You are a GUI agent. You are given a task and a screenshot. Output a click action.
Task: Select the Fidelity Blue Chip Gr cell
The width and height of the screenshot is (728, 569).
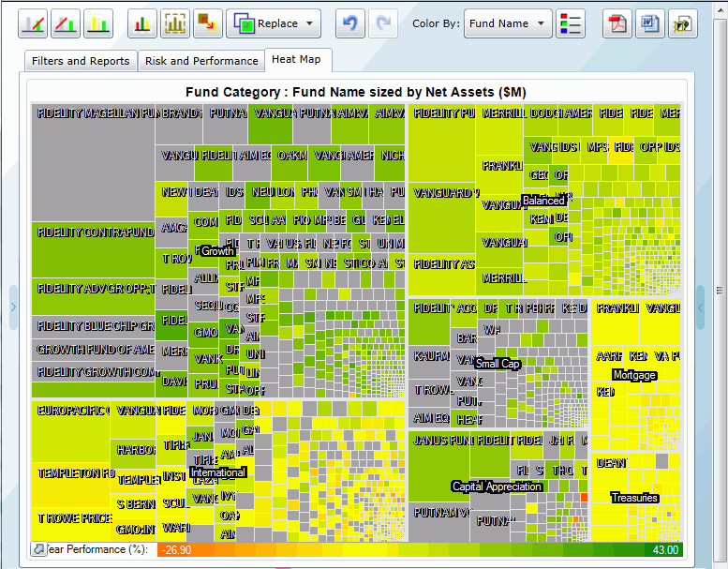94,327
